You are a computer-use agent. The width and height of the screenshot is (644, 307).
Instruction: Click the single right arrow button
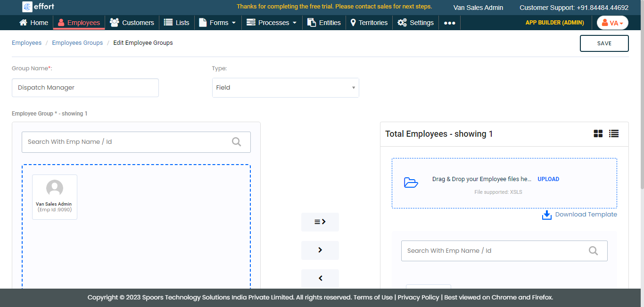(x=320, y=250)
